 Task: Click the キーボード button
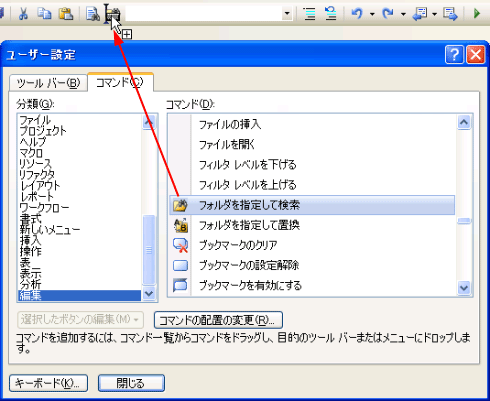click(x=49, y=383)
